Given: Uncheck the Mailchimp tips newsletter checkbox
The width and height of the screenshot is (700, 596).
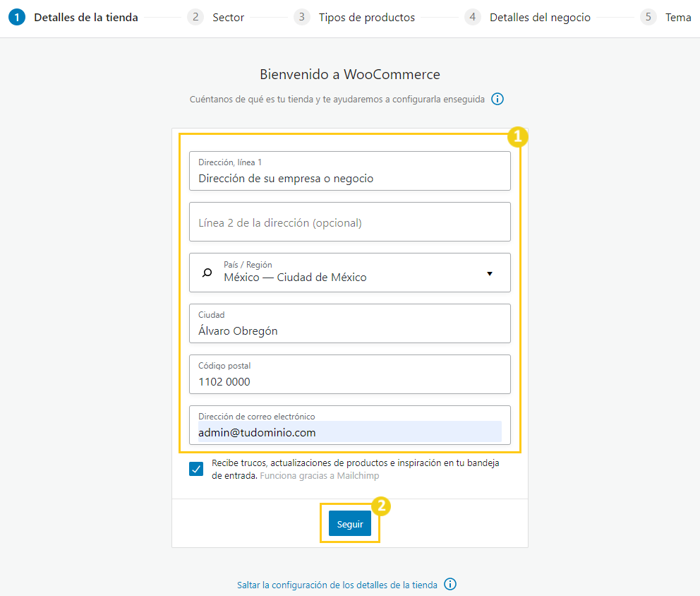Looking at the screenshot, I should (x=196, y=469).
